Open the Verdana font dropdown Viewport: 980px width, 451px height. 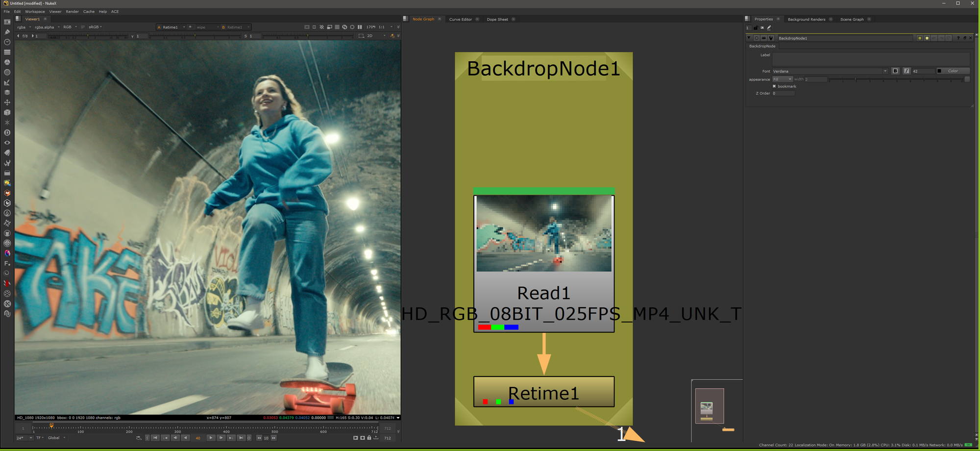point(885,71)
